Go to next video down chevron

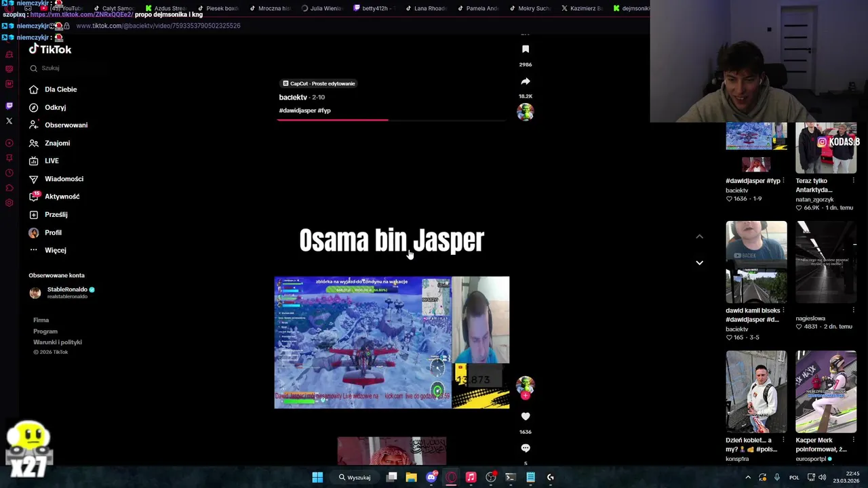pyautogui.click(x=699, y=262)
